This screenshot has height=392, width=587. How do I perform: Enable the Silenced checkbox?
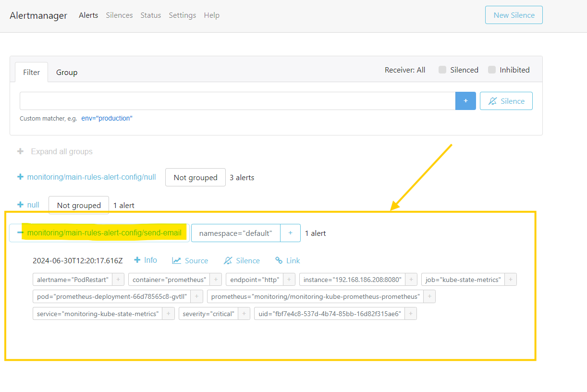click(x=442, y=70)
